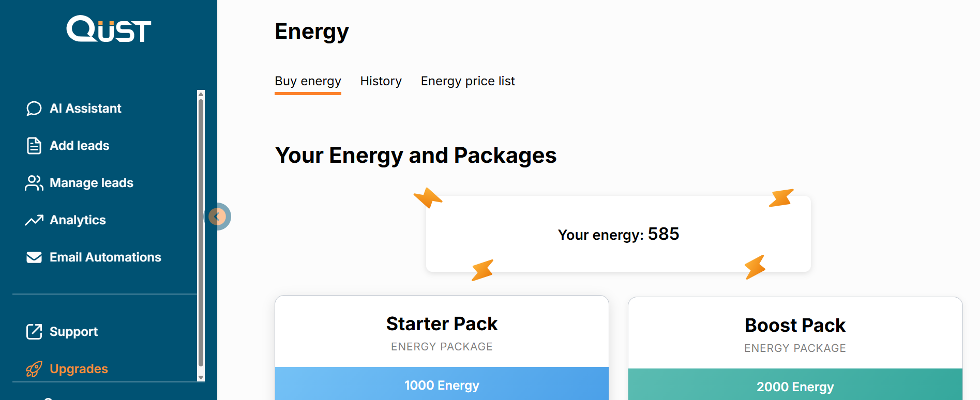Open Manage leads via the people icon
The width and height of the screenshot is (980, 400).
pyautogui.click(x=34, y=183)
